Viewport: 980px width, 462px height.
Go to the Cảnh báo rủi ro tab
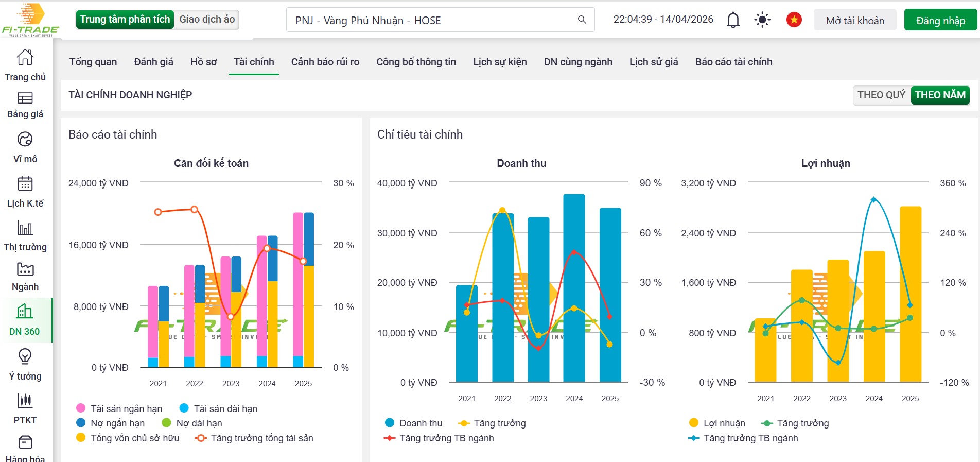pyautogui.click(x=325, y=62)
